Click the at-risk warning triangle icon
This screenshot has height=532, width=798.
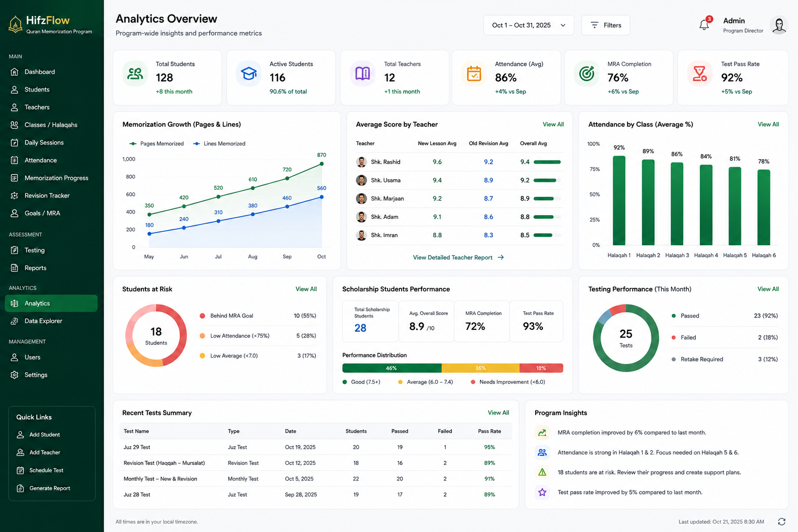(542, 472)
